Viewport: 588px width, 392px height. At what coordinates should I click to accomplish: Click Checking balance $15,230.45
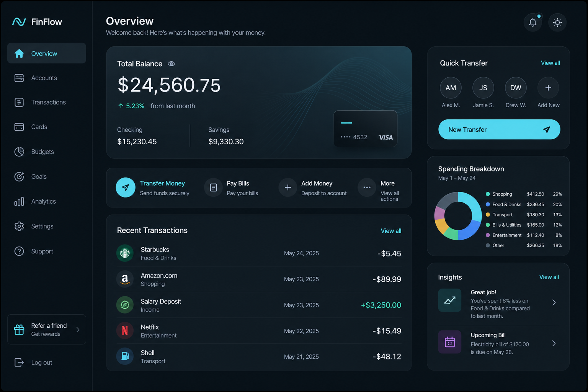tap(137, 142)
